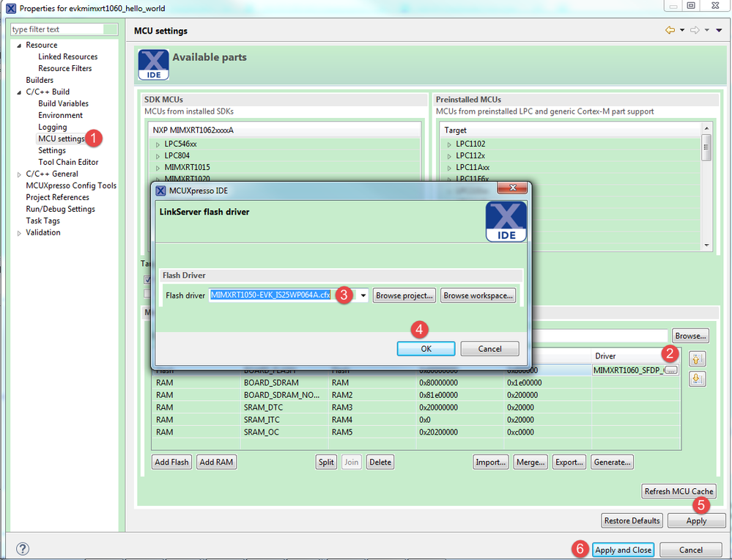Image resolution: width=732 pixels, height=560 pixels.
Task: Select Environment tree item
Action: (60, 115)
